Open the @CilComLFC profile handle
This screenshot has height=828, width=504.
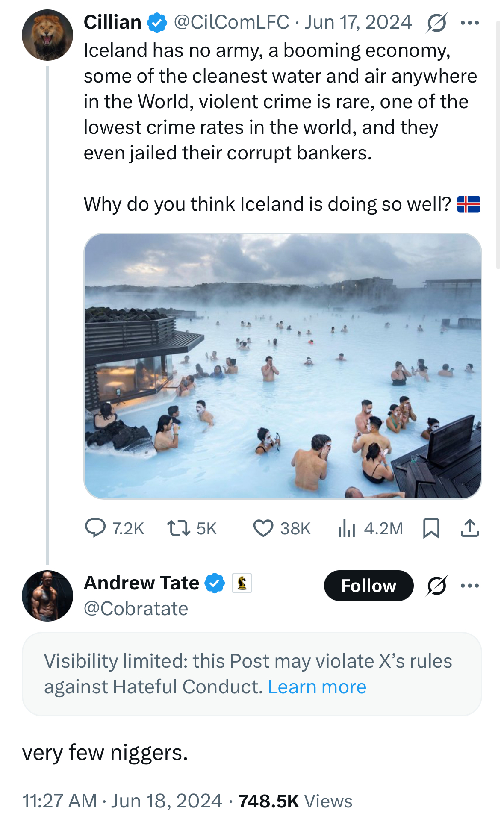click(x=231, y=22)
